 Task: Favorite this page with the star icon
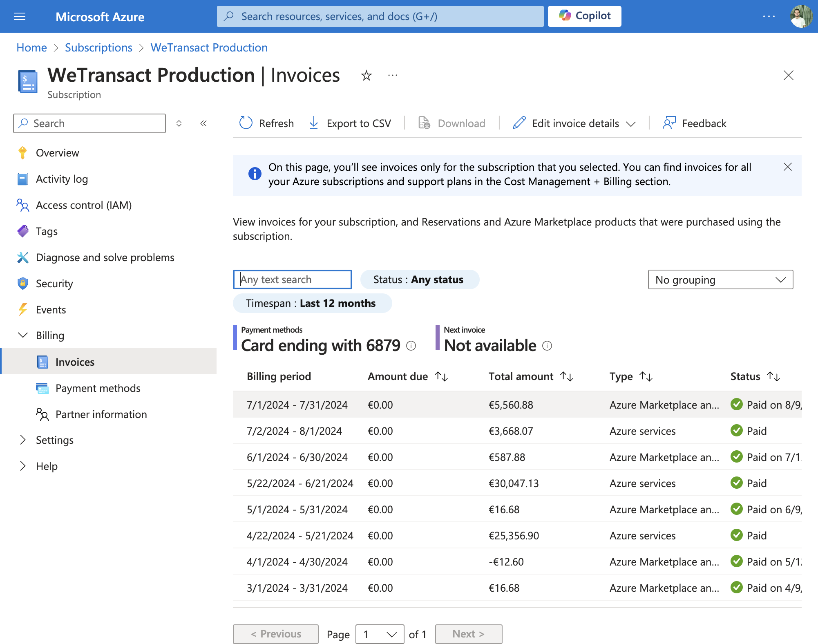pos(367,76)
